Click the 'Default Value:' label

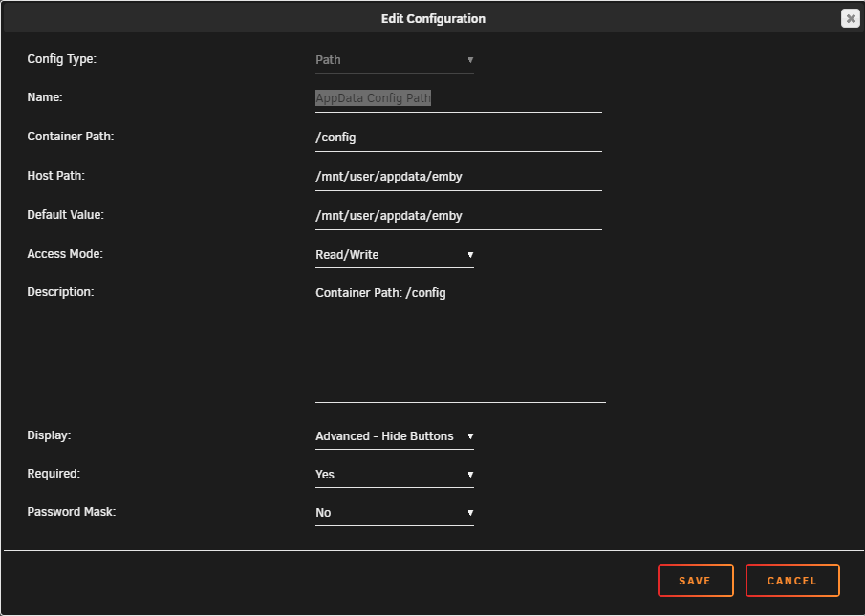pyautogui.click(x=66, y=214)
